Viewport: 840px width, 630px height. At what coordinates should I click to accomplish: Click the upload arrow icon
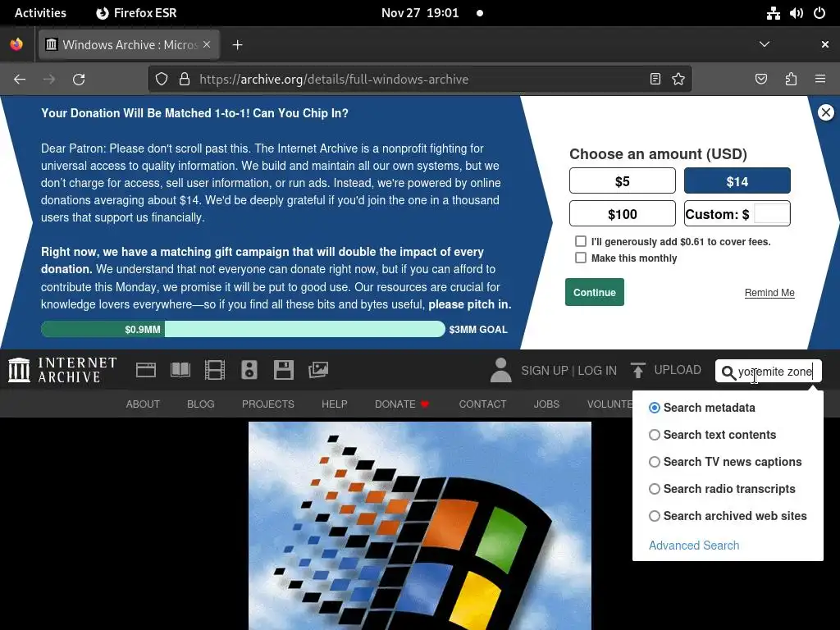pos(637,370)
